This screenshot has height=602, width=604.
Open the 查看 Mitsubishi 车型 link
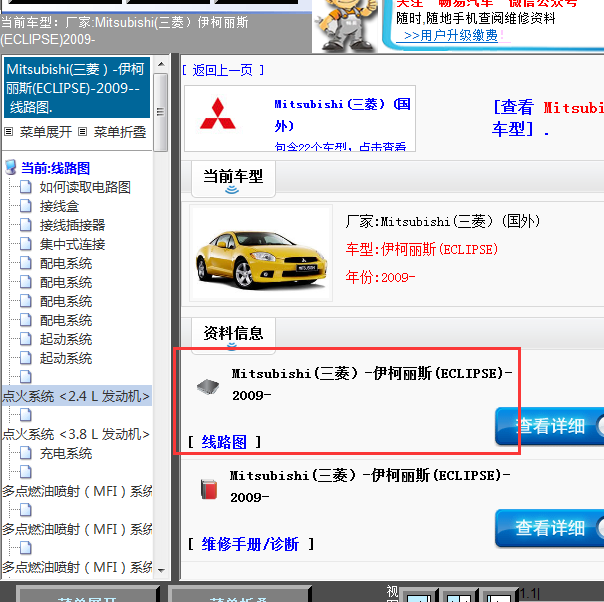[x=548, y=118]
